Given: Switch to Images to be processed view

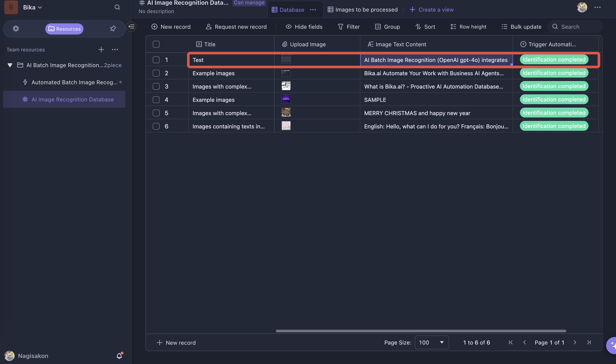Looking at the screenshot, I should [363, 10].
